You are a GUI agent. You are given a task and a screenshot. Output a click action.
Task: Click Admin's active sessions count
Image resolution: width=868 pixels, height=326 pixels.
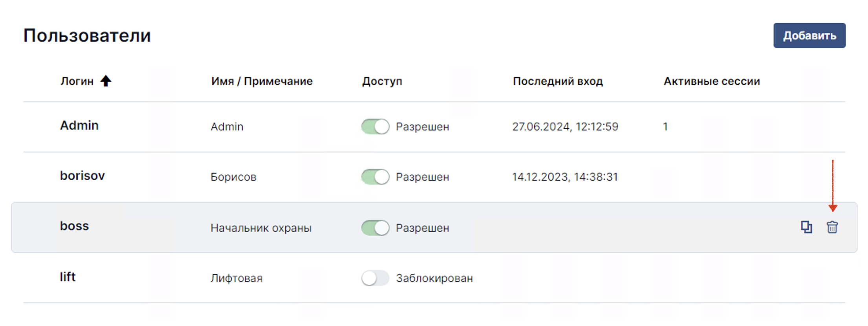pos(665,126)
